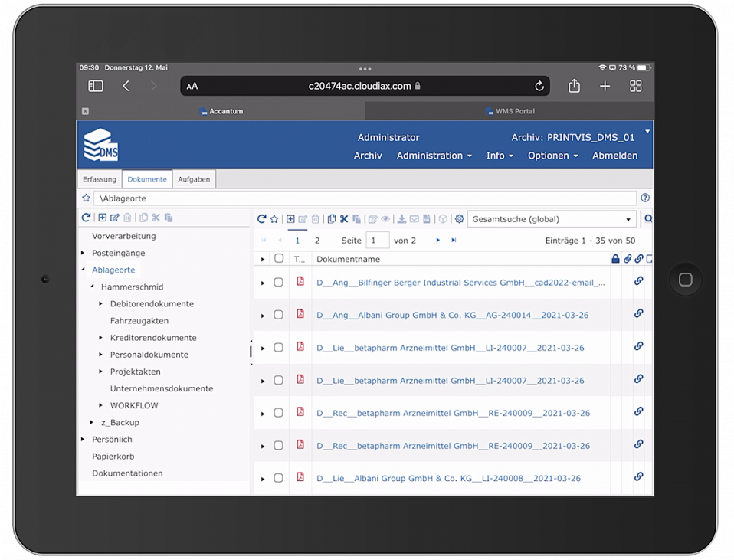The image size is (734, 560).
Task: Click the link icon on Bilfinger Berger row
Action: point(638,281)
